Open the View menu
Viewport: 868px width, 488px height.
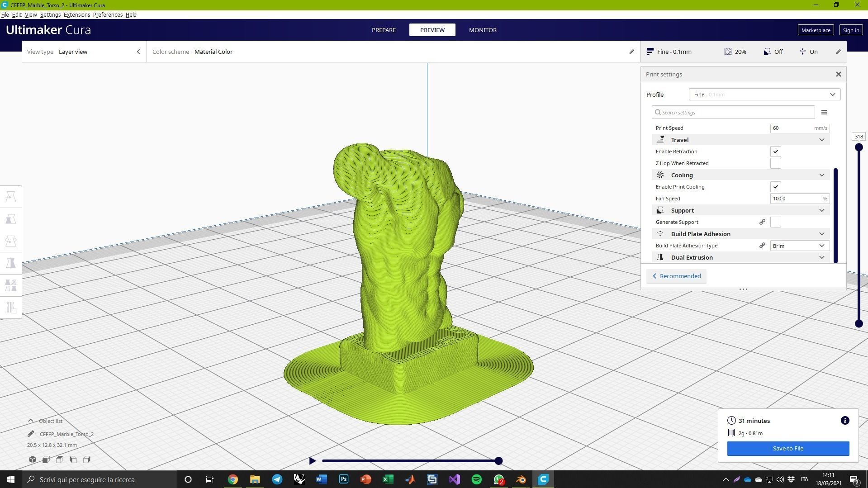pos(31,15)
